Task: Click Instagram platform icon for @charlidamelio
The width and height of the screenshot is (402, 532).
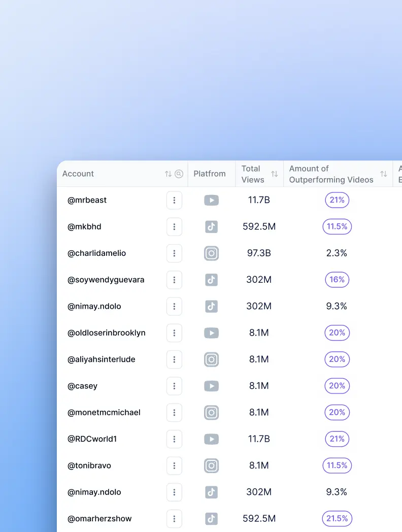Action: [x=212, y=253]
